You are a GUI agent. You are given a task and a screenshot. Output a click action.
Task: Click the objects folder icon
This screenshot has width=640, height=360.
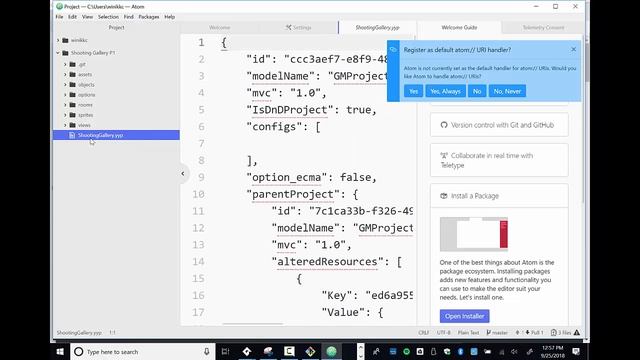(73, 84)
